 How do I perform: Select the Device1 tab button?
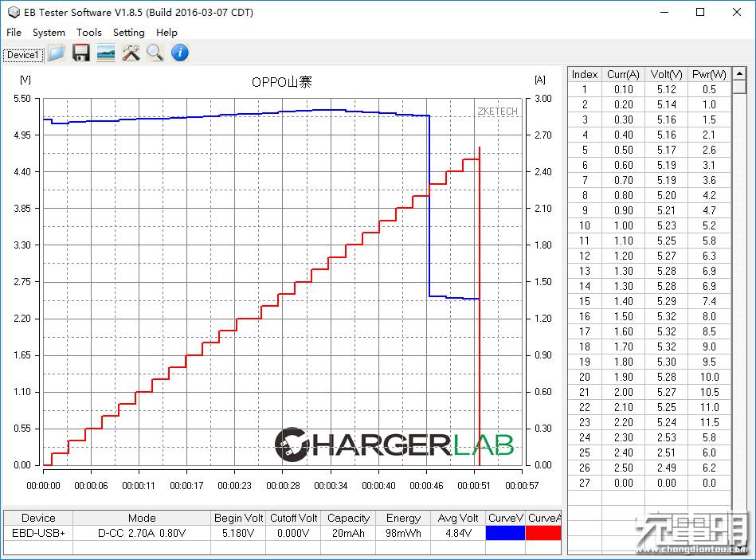tap(22, 55)
